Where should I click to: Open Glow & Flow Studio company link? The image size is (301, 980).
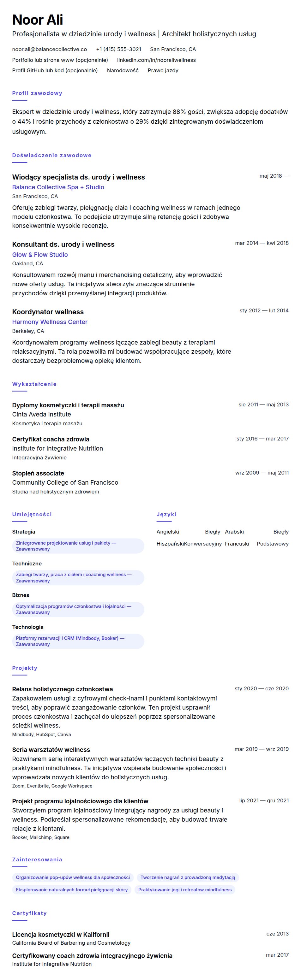coord(40,255)
